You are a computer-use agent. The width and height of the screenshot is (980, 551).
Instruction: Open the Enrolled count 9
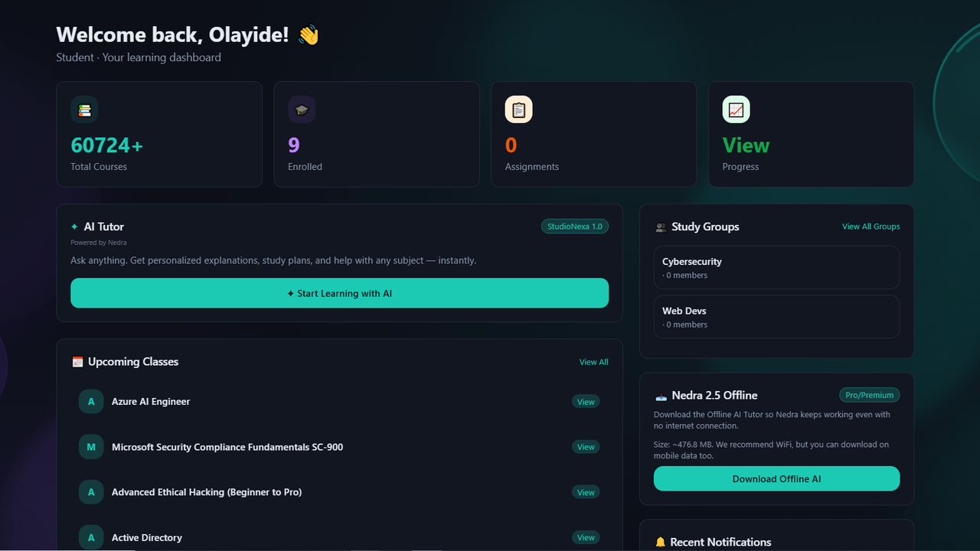(x=294, y=145)
